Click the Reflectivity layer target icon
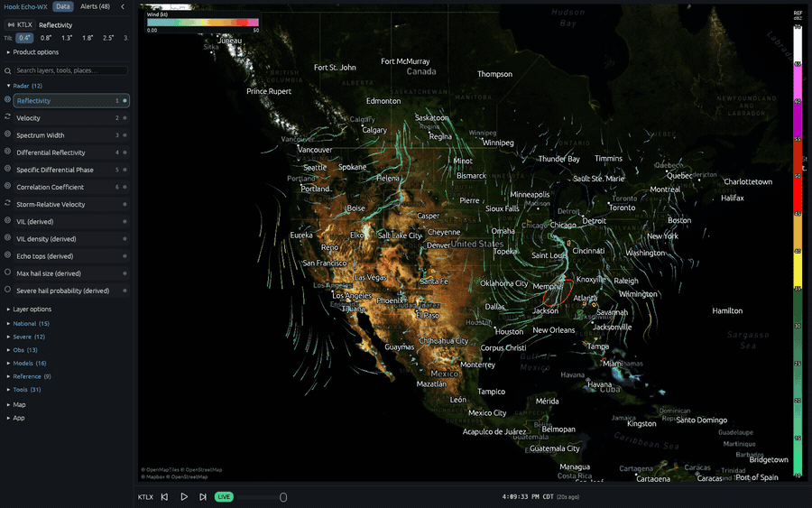The height and width of the screenshot is (508, 812). coord(7,99)
